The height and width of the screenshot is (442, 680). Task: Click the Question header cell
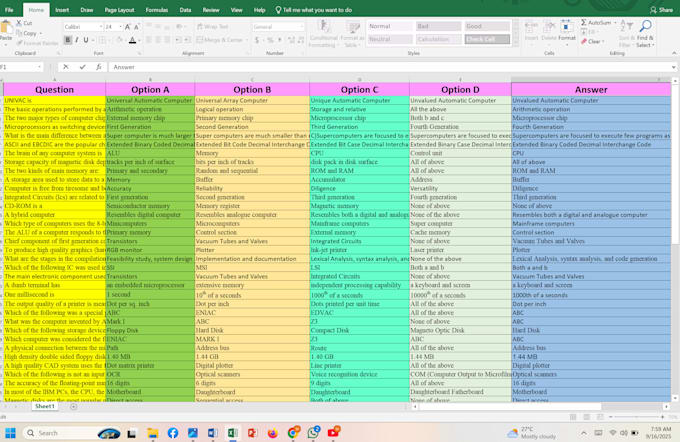tap(55, 89)
